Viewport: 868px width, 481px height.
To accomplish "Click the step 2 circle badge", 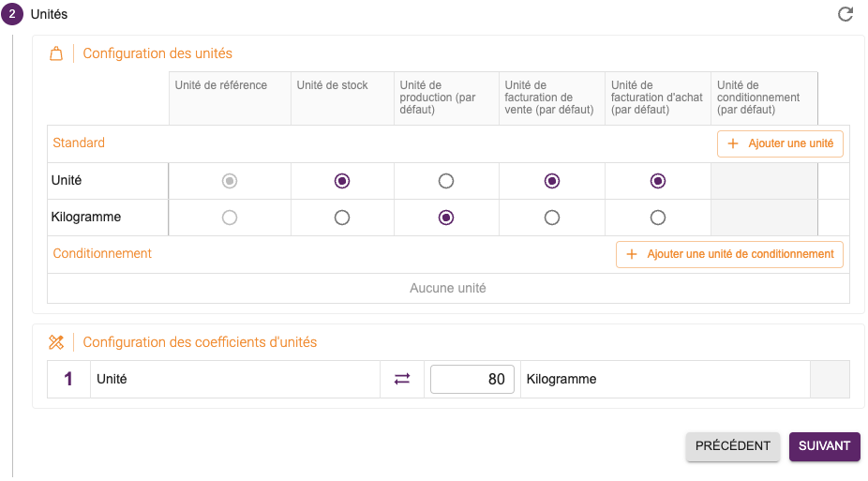I will click(11, 14).
